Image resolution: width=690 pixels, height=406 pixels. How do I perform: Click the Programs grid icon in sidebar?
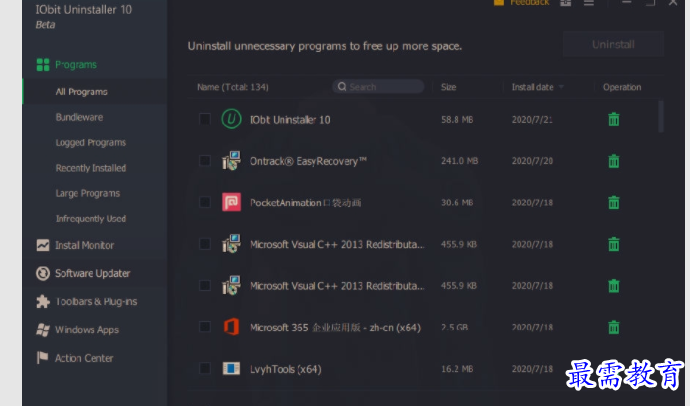point(43,65)
